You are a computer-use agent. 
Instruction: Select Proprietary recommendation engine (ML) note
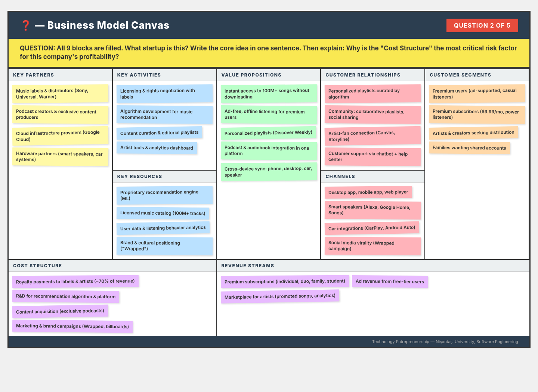[x=164, y=195]
